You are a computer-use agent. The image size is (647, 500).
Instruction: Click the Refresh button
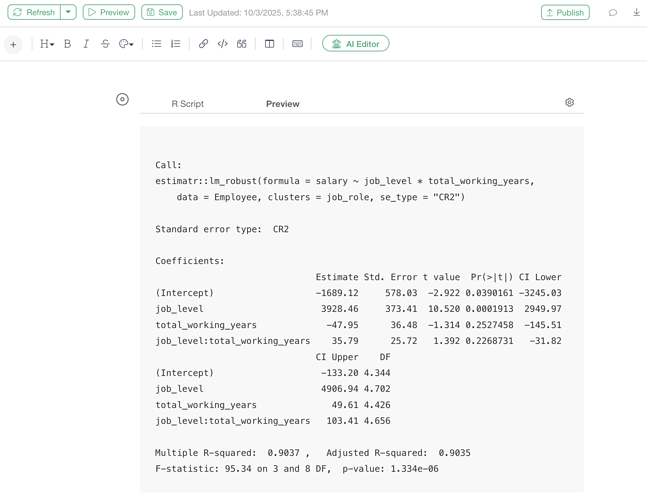click(33, 13)
